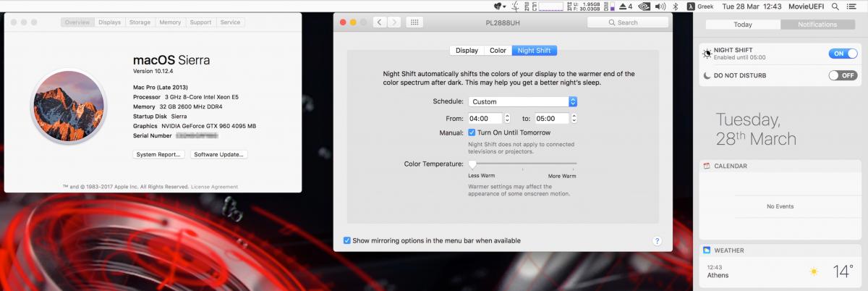Open the NVIDIA menu bar icon
The image size is (868, 291).
point(643,6)
